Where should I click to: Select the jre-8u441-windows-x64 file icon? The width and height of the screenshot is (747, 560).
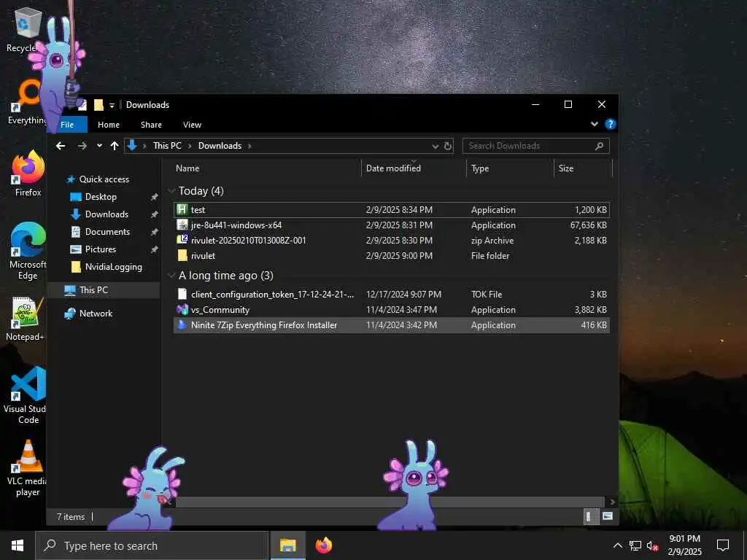(182, 225)
